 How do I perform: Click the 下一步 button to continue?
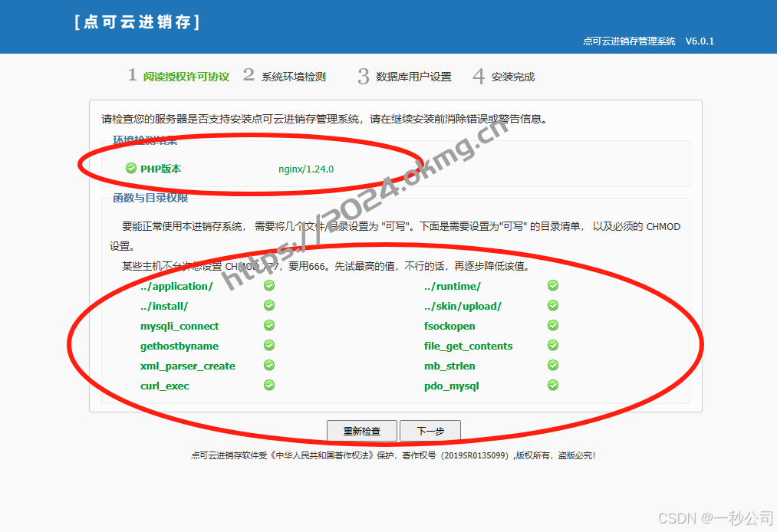[430, 431]
